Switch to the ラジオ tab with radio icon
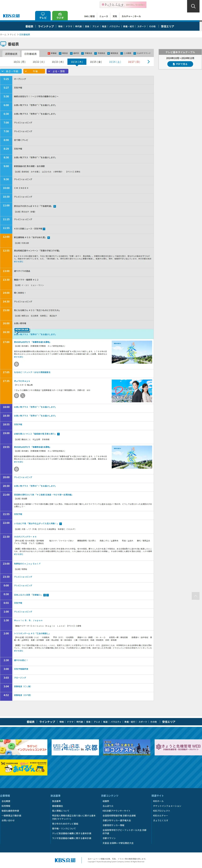 60,16
